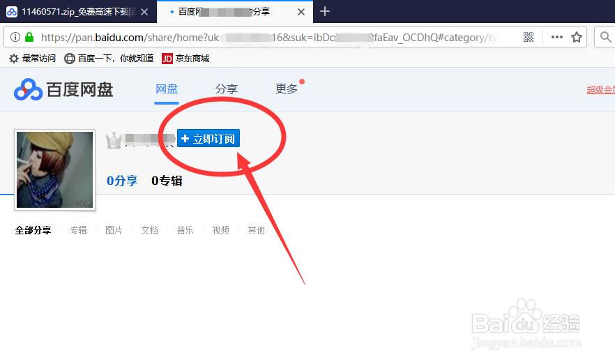Select the 全部分享 filter

(33, 230)
